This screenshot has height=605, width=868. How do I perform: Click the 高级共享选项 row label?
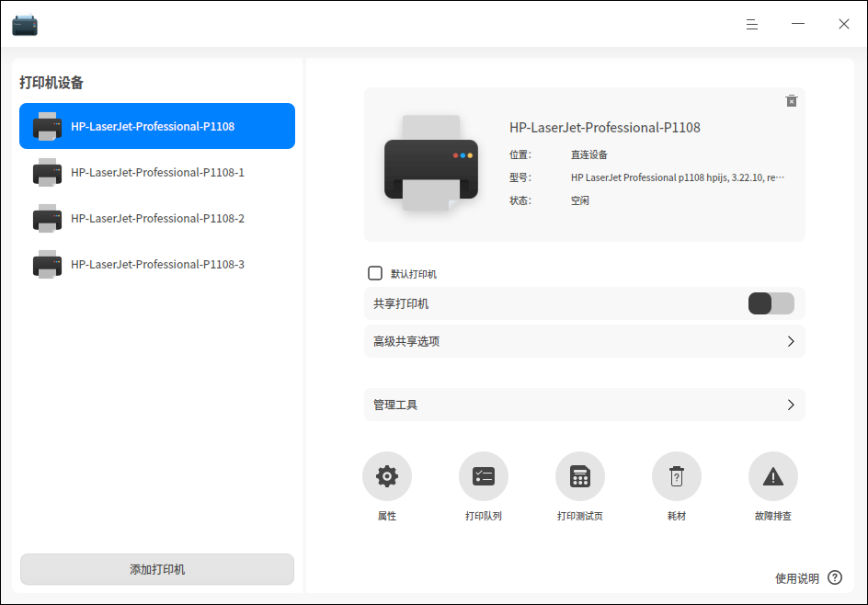406,341
